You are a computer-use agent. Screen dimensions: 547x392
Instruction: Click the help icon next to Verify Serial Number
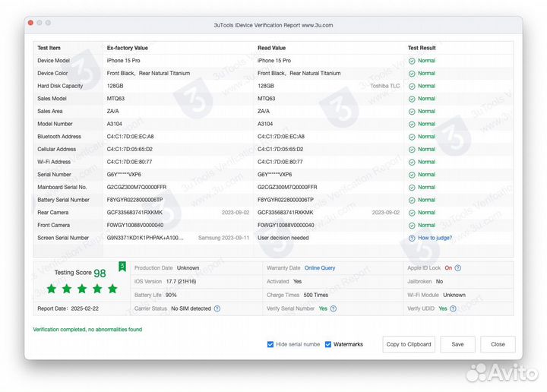pyautogui.click(x=334, y=308)
